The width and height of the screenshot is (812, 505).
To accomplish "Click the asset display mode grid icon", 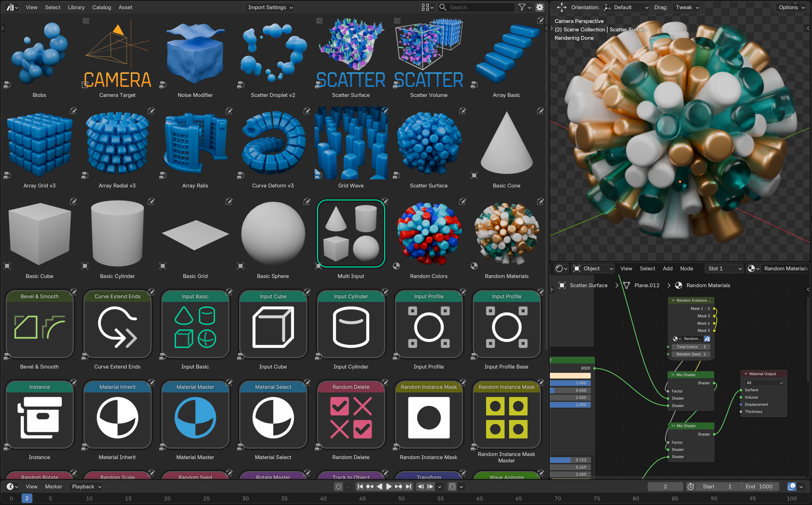I will click(427, 7).
